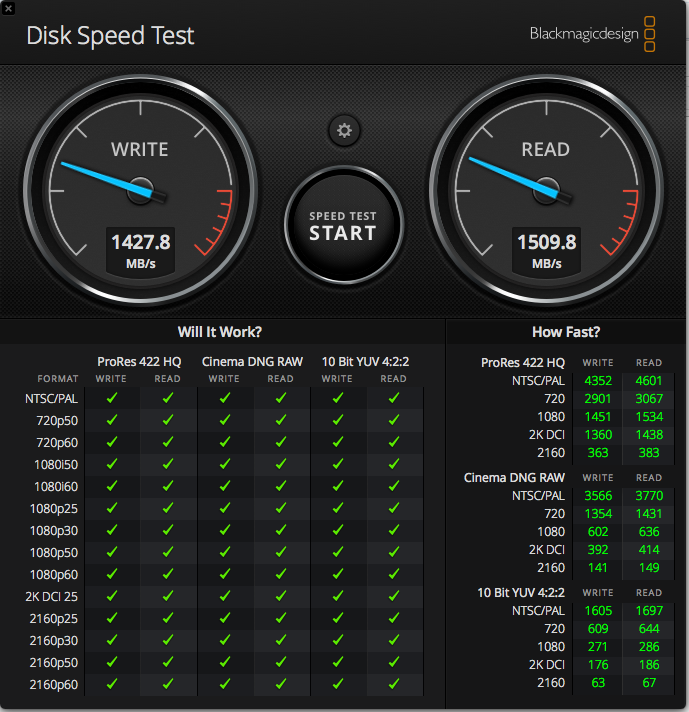This screenshot has width=689, height=712.
Task: Click the Cinema DNG RAW read checkmark for 1080i50
Action: [x=281, y=464]
